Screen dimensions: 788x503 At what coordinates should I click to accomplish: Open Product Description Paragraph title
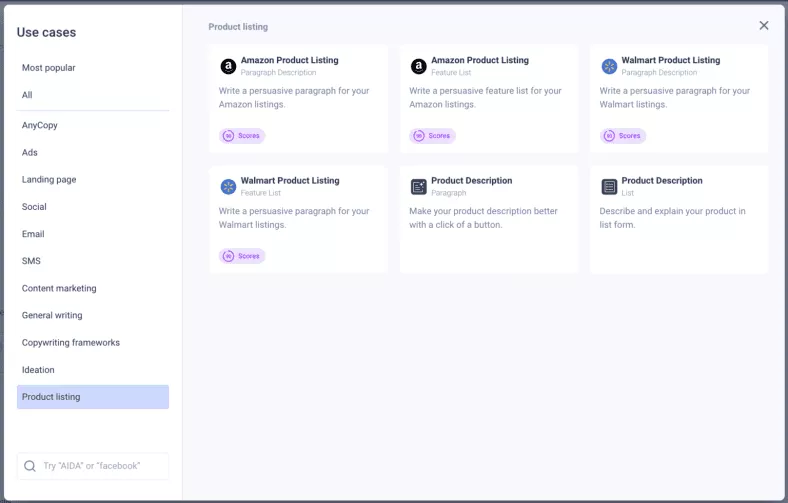click(472, 180)
